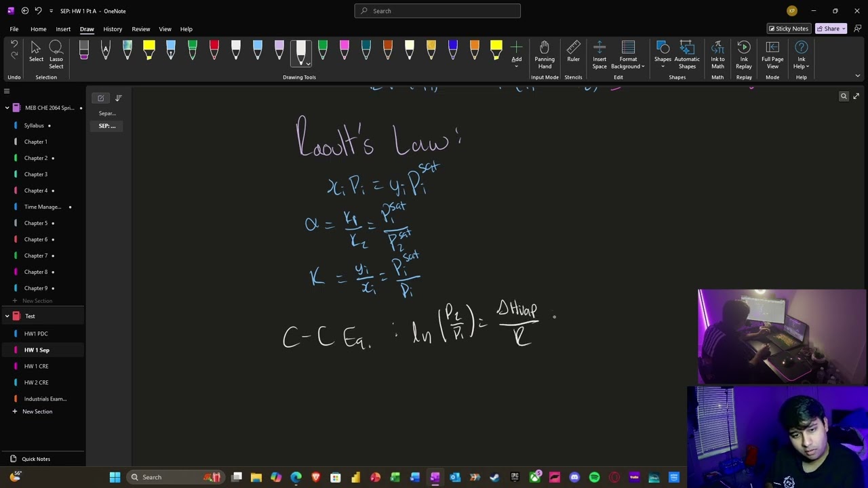Open the File menu
Viewport: 868px width, 488px height.
click(14, 29)
